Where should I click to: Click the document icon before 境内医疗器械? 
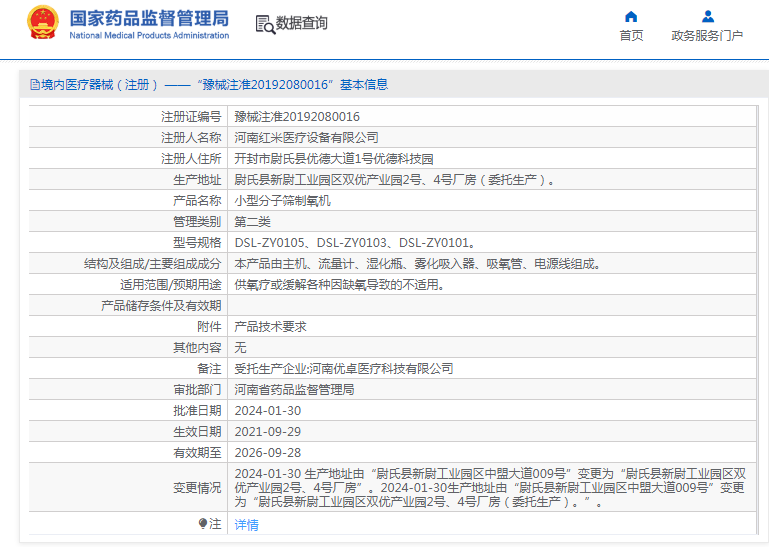tap(35, 85)
